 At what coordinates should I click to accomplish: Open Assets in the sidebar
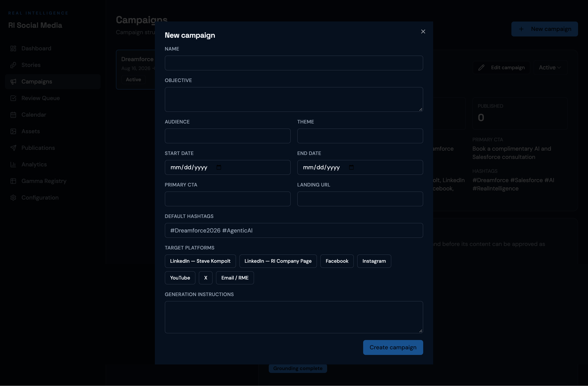click(x=53, y=131)
